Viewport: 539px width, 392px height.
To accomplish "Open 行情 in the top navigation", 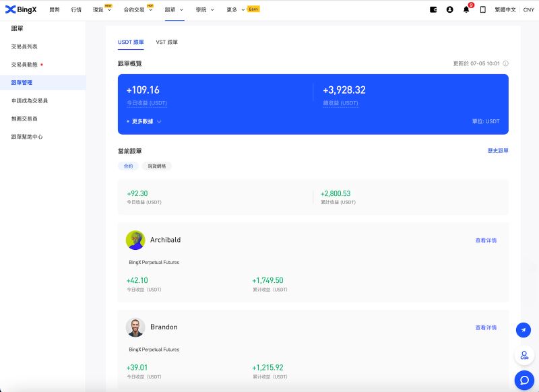I will (76, 9).
